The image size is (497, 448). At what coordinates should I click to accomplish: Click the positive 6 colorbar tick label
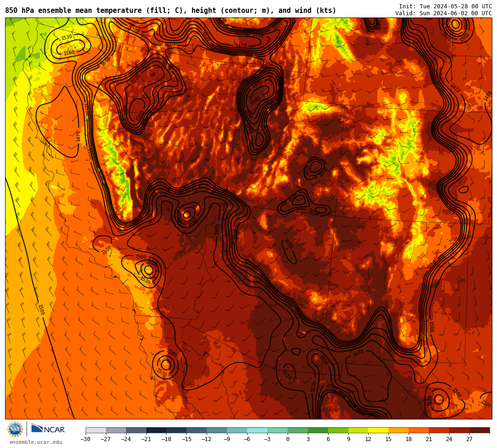coord(328,439)
